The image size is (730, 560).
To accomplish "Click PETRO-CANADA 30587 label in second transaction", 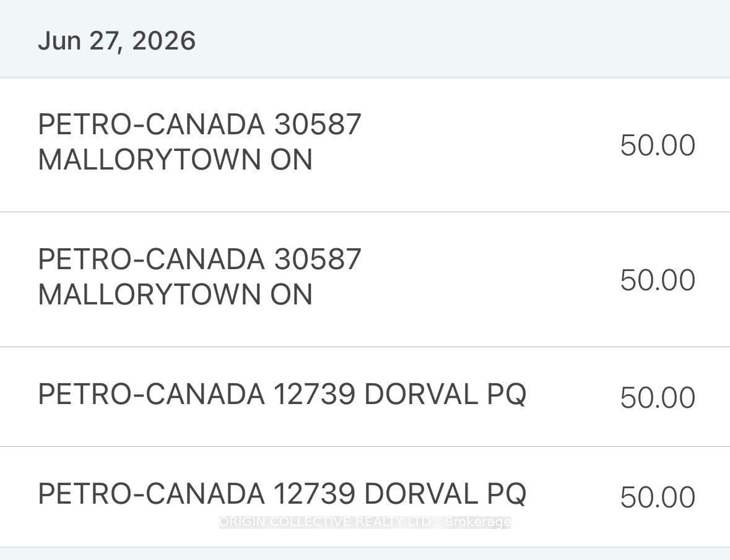I will [x=200, y=259].
